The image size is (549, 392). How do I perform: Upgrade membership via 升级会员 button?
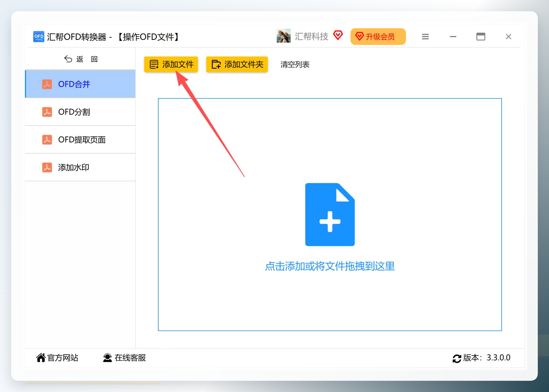(378, 37)
